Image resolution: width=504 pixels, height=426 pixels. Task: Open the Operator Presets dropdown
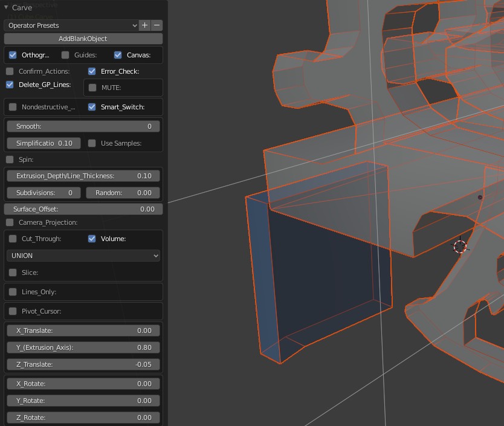tap(71, 25)
